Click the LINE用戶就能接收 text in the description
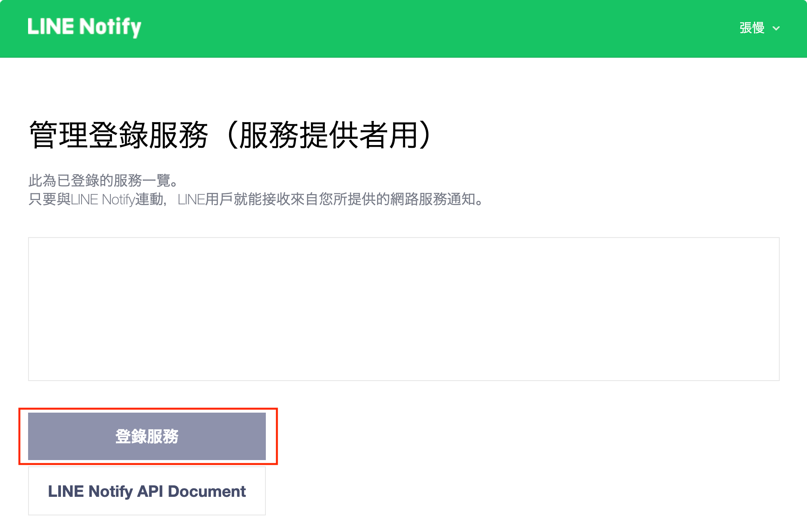The height and width of the screenshot is (532, 807). click(233, 200)
